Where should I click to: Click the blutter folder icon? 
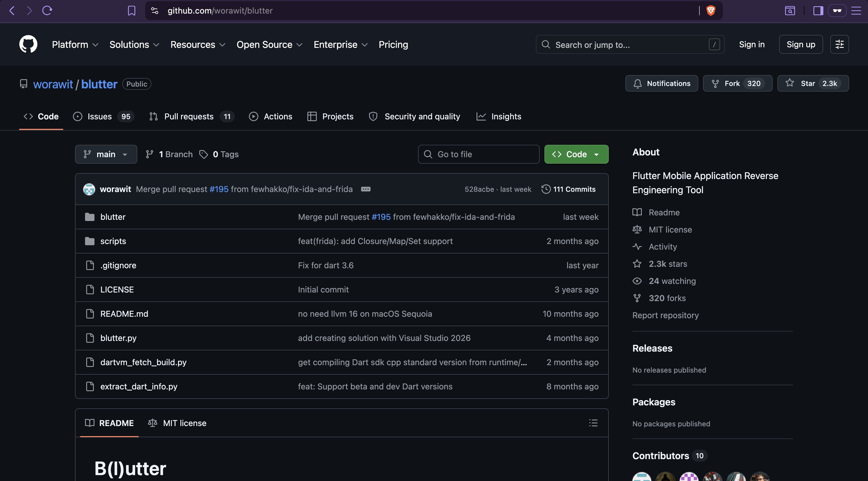(90, 217)
